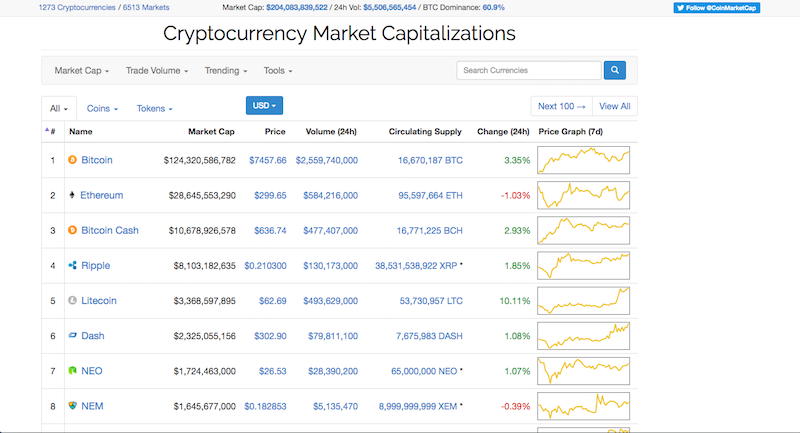
Task: Click the Dash logo icon
Action: pos(72,336)
